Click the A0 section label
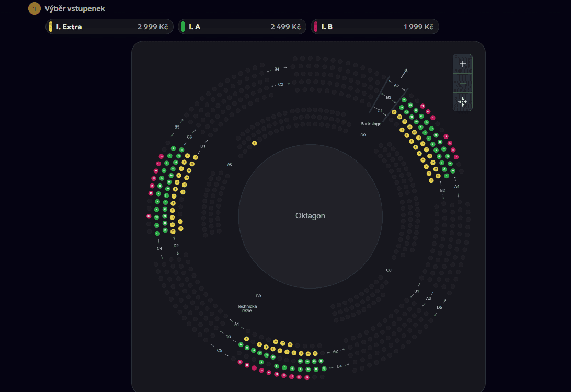571x392 pixels. pos(230,165)
